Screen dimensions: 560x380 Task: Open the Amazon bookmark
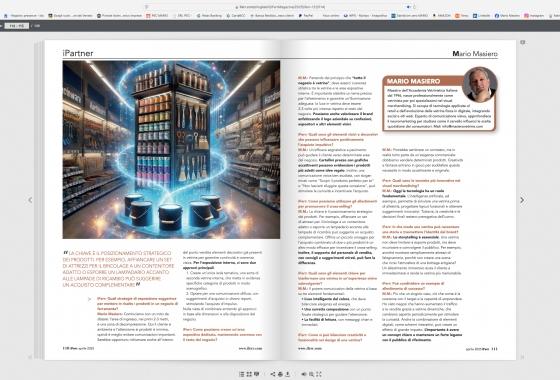pyautogui.click(x=441, y=16)
